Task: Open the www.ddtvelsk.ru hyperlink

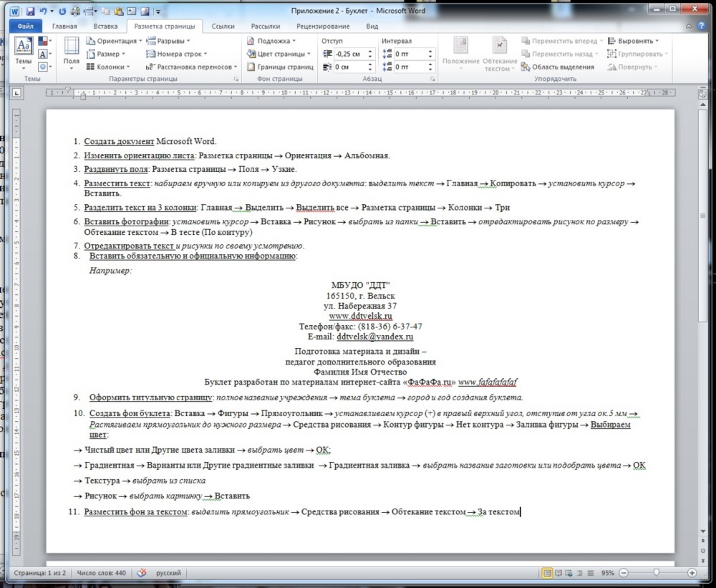Action: (360, 316)
